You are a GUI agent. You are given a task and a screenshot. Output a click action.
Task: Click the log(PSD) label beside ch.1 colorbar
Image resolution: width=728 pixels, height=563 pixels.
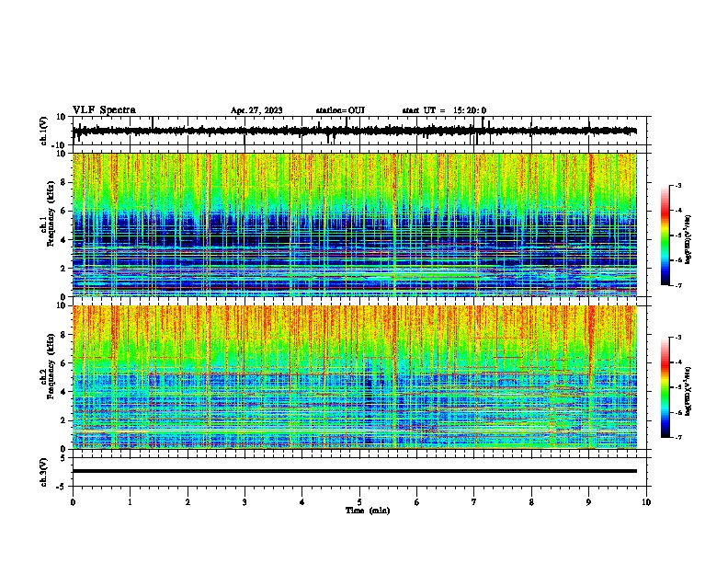(688, 240)
